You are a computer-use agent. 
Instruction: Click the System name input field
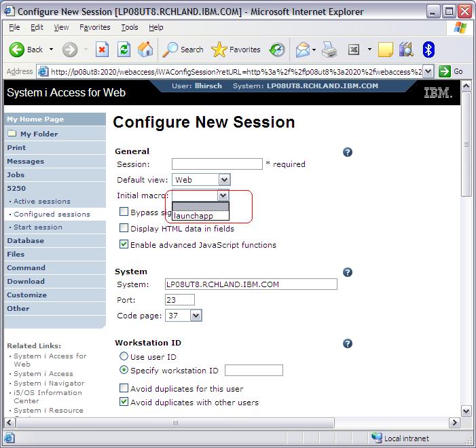(251, 284)
